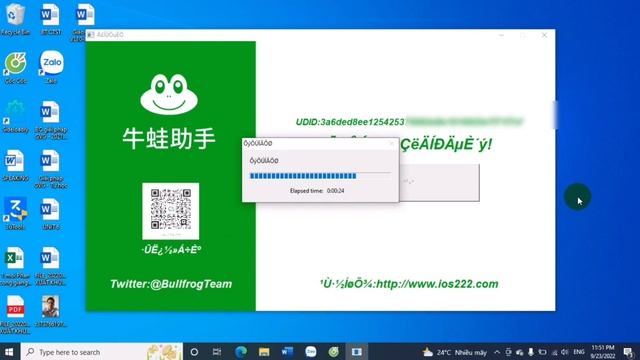Open the Word document right of the SPEAKING file
640x360 pixels.
pyautogui.click(x=51, y=169)
